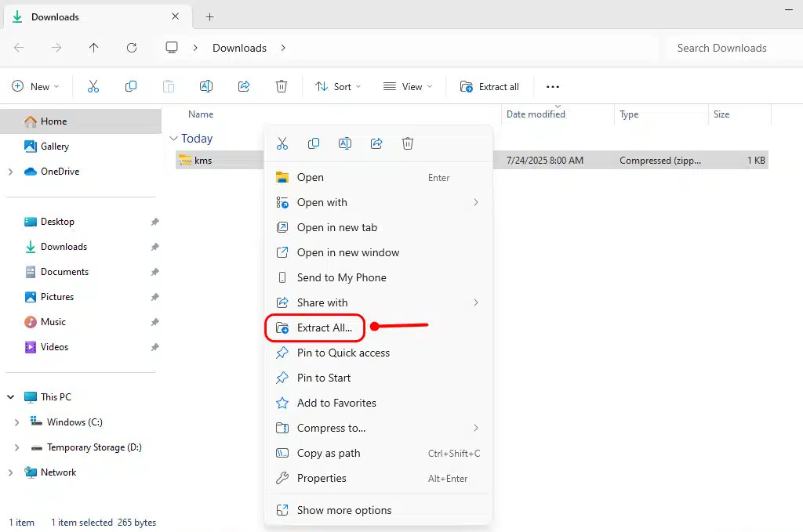Image resolution: width=803 pixels, height=532 pixels.
Task: Expand the This PC tree node
Action: point(11,397)
